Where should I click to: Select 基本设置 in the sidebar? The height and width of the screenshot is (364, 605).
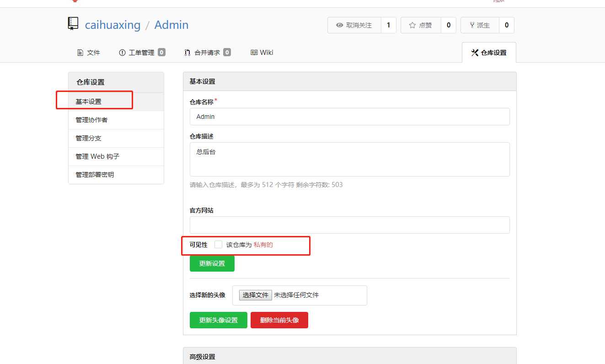tap(116, 102)
